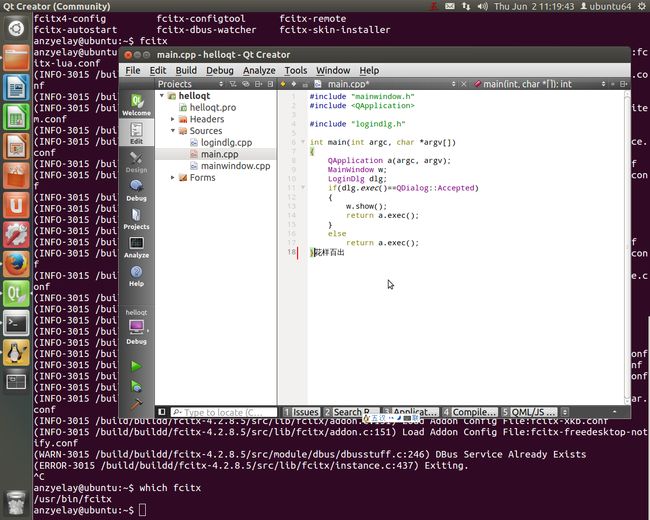Screen dimensions: 650x520
Task: Open Help mode in sidebar
Action: click(136, 276)
